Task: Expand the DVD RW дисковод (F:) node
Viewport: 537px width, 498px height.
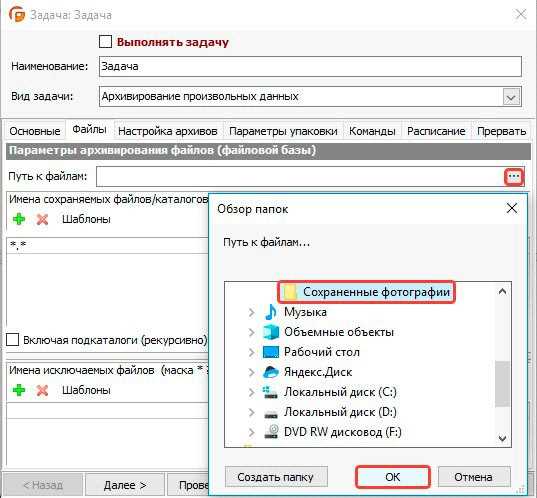Action: tap(251, 432)
